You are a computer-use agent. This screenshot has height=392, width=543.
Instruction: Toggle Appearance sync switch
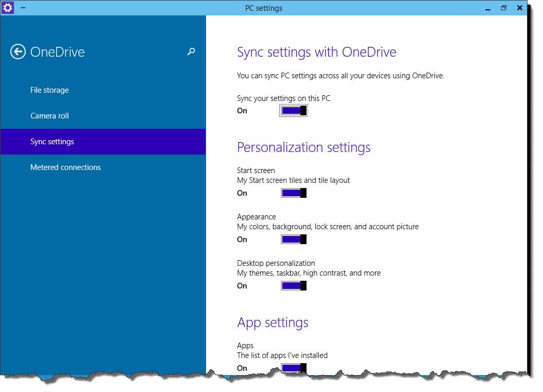point(294,240)
